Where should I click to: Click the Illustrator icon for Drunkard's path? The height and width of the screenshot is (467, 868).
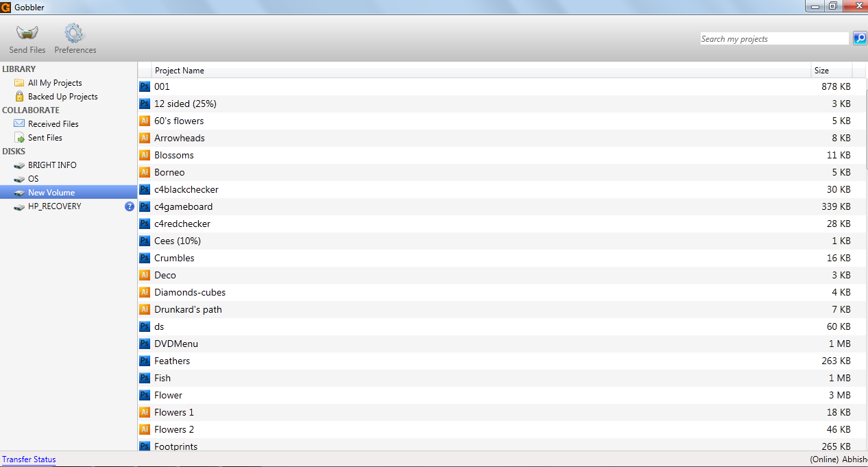click(145, 309)
